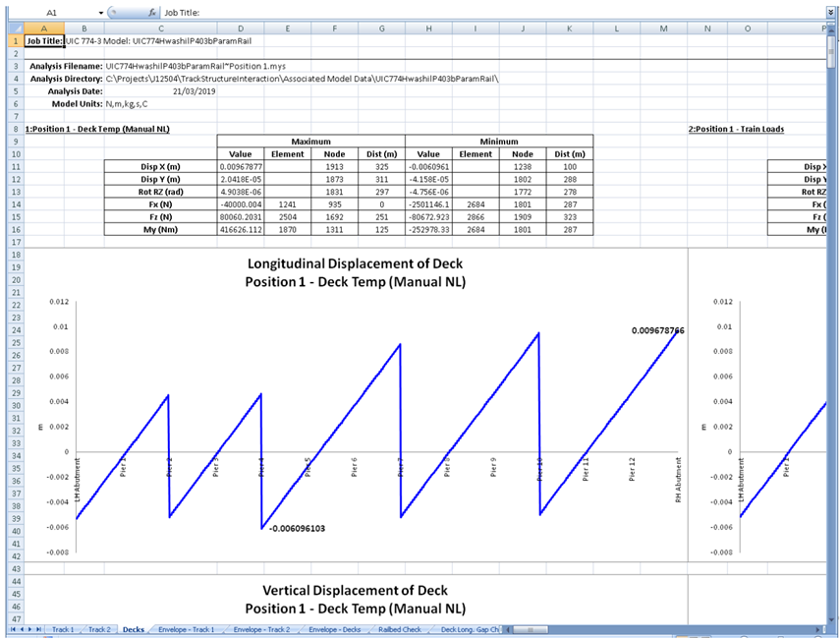Image resolution: width=840 pixels, height=639 pixels.
Task: Click the previous sheet tab arrow
Action: coord(21,628)
